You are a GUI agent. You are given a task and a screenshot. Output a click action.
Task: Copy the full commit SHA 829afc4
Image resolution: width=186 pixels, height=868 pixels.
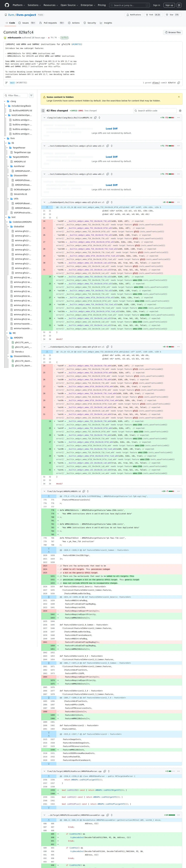click(x=179, y=83)
